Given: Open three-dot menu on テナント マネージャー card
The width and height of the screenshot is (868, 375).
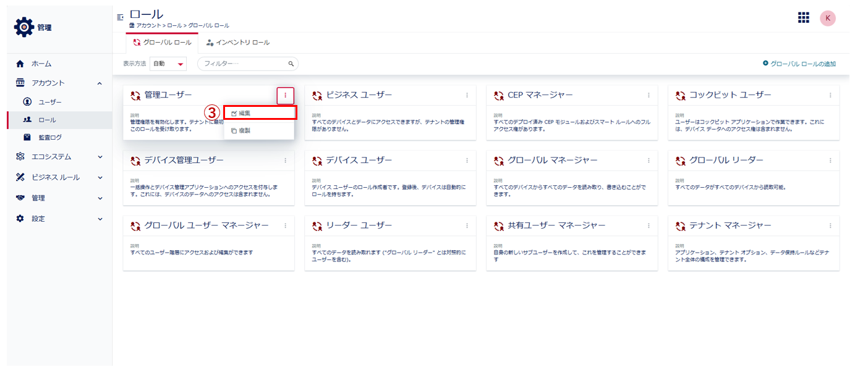Looking at the screenshot, I should (x=830, y=225).
